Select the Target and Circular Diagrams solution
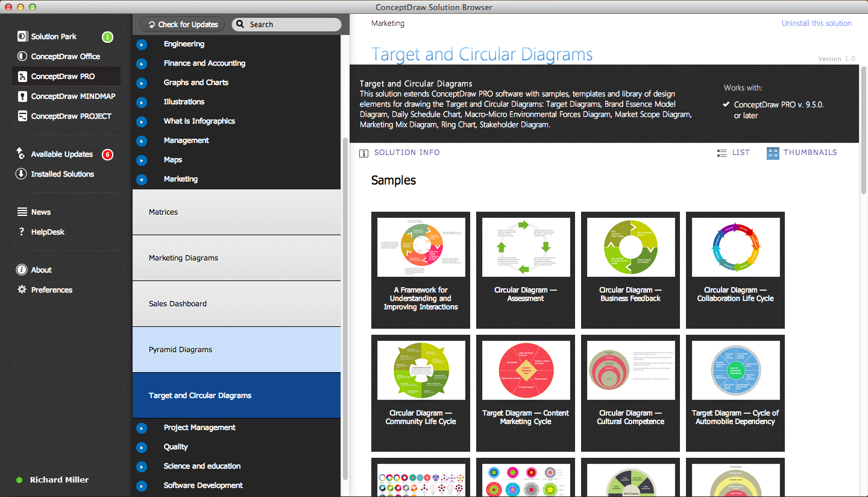Viewport: 868px width, 497px height. coord(236,396)
